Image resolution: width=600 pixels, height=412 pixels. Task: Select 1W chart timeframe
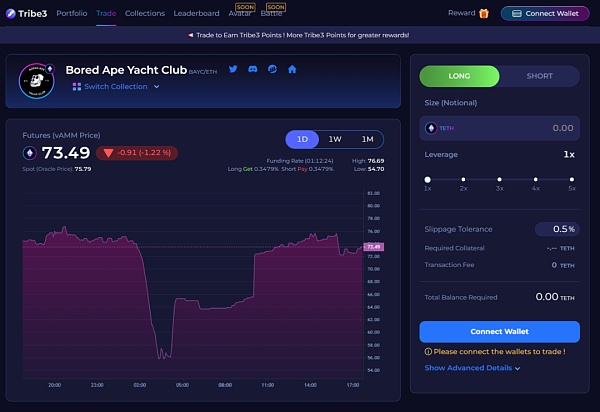[335, 139]
